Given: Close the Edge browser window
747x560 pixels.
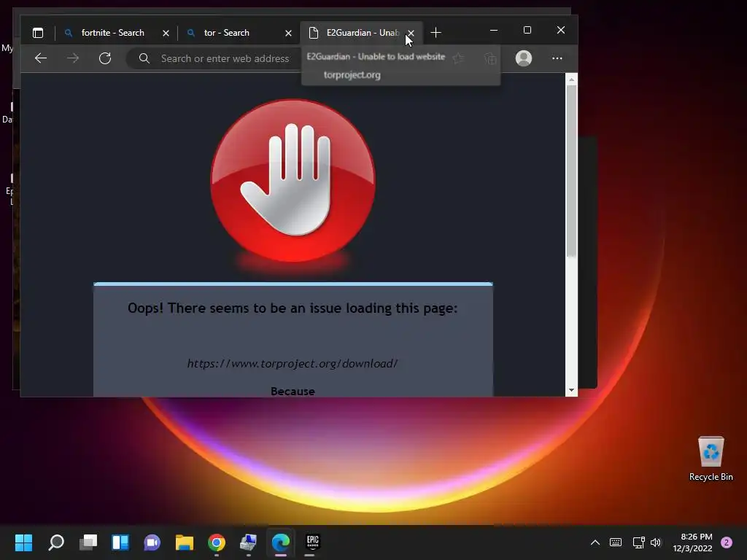Looking at the screenshot, I should click(x=561, y=30).
